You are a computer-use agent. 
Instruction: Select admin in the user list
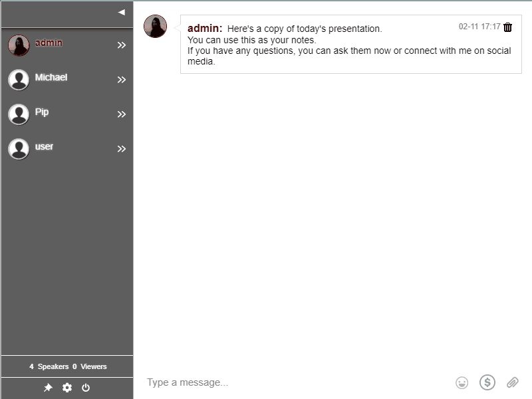point(49,43)
